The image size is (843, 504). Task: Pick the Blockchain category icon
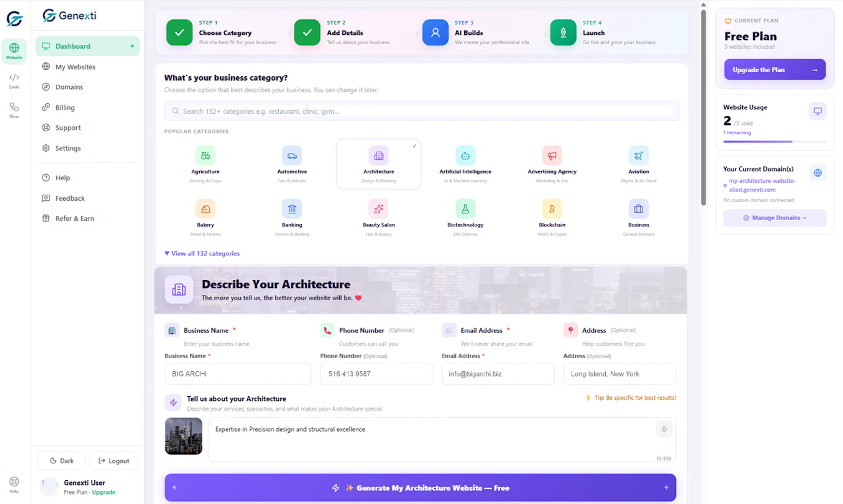click(552, 209)
